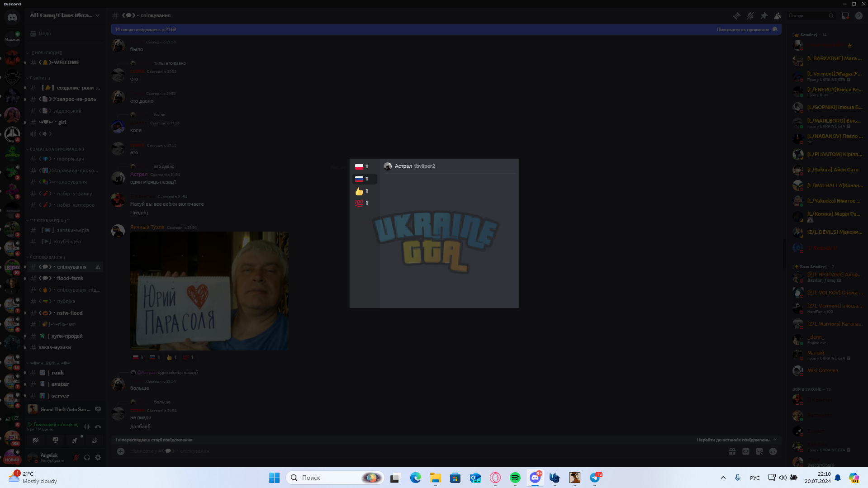Screen dimensions: 868x488
Task: Open user settings gear icon
Action: pyautogui.click(x=98, y=458)
